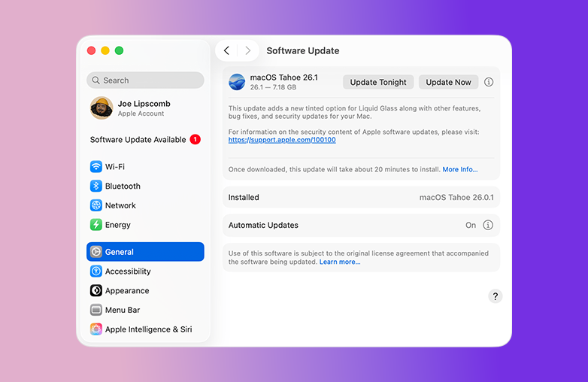
Task: Go forward with the right chevron
Action: [x=248, y=50]
